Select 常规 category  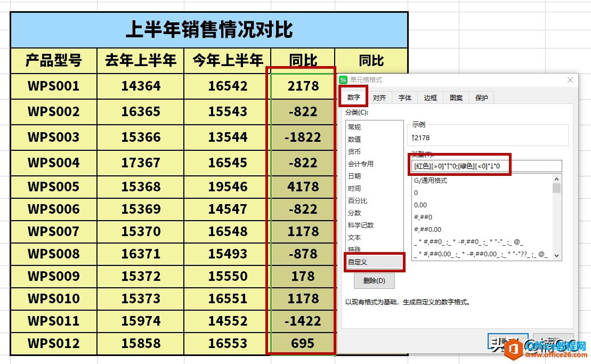point(374,127)
